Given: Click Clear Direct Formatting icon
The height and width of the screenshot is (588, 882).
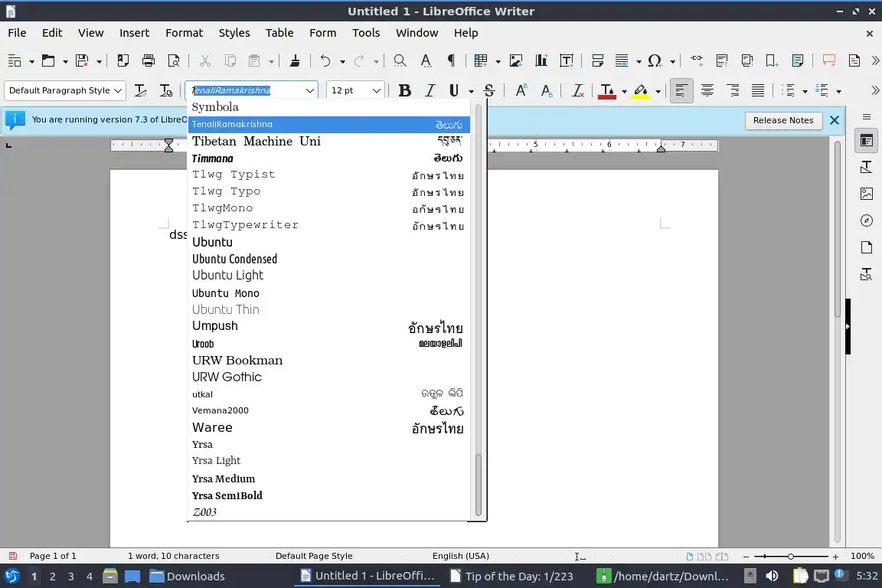Looking at the screenshot, I should tap(578, 90).
